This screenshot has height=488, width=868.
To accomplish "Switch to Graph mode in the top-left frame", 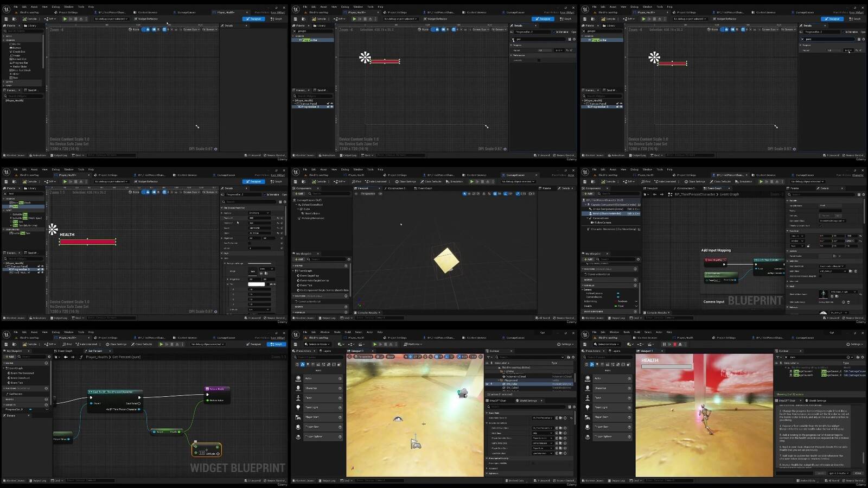I will click(277, 19).
